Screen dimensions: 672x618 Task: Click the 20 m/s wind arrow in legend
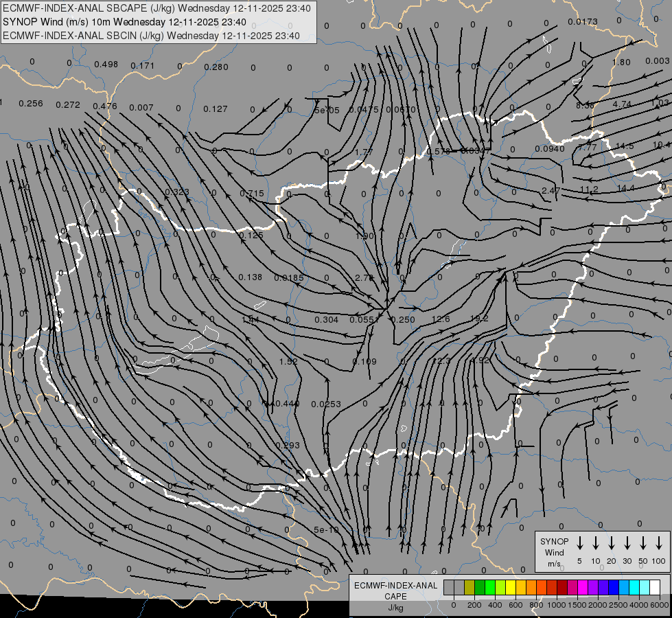611,543
